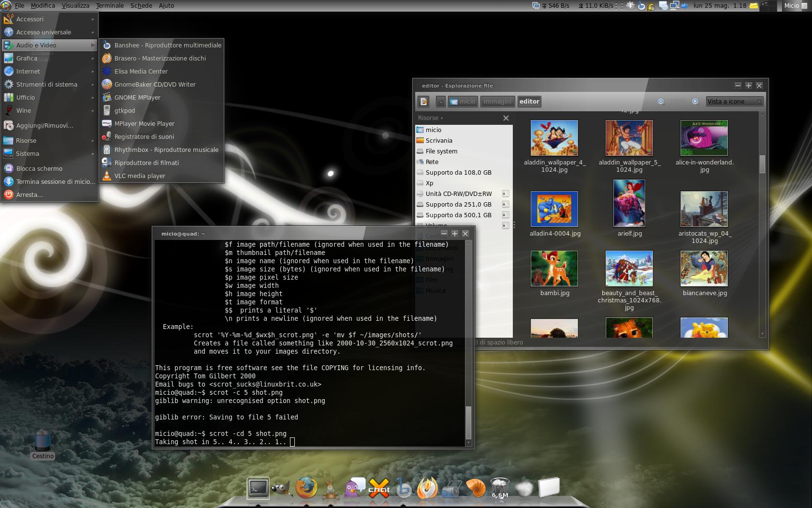Select File system in sidebar
Image resolution: width=812 pixels, height=508 pixels.
coord(464,151)
